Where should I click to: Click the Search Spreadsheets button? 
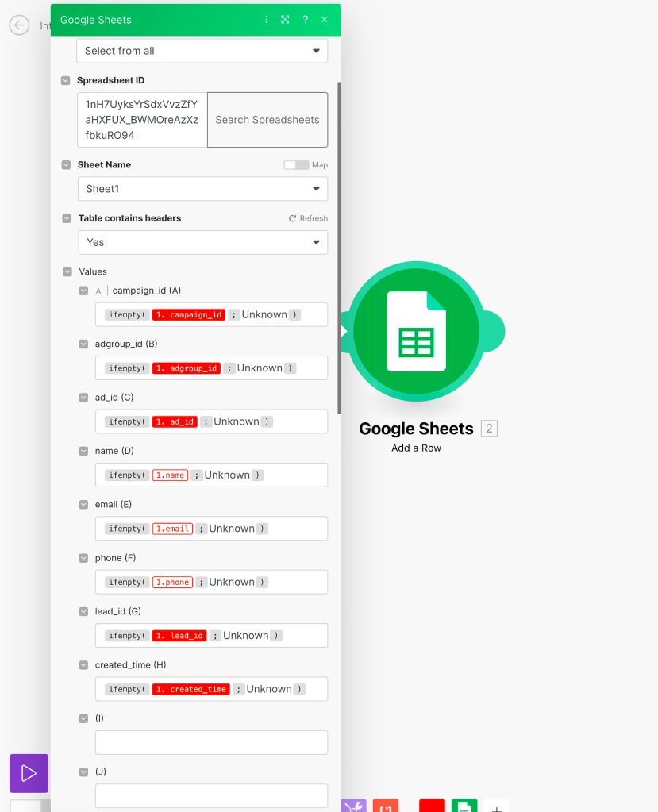point(267,119)
